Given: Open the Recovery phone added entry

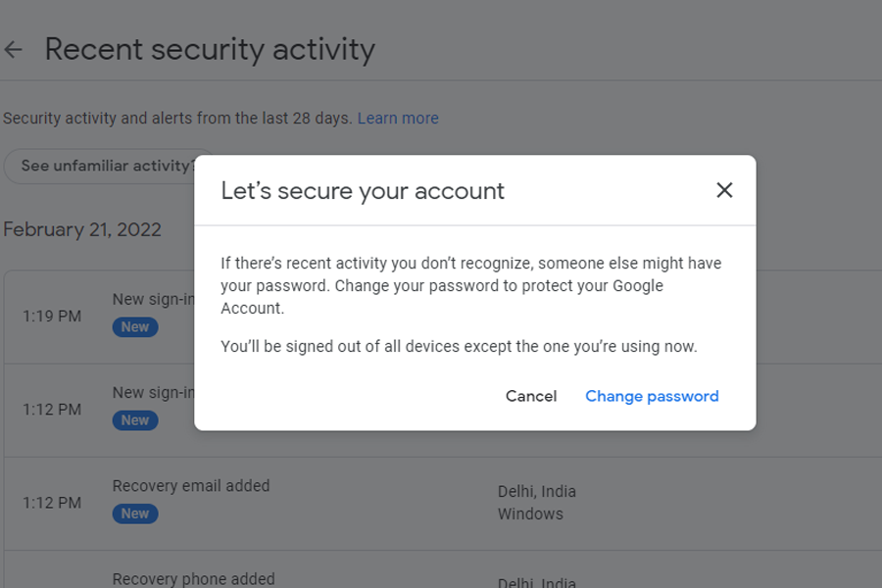Looking at the screenshot, I should click(193, 579).
